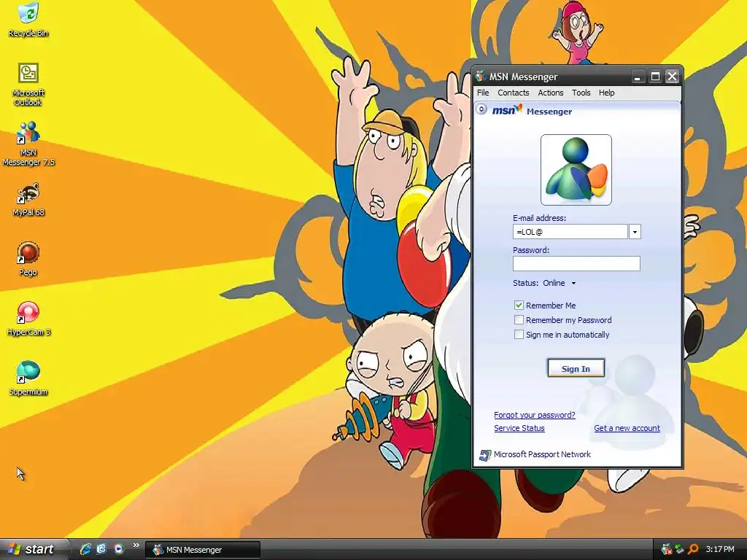
Task: Focus the Password input field
Action: 576,264
